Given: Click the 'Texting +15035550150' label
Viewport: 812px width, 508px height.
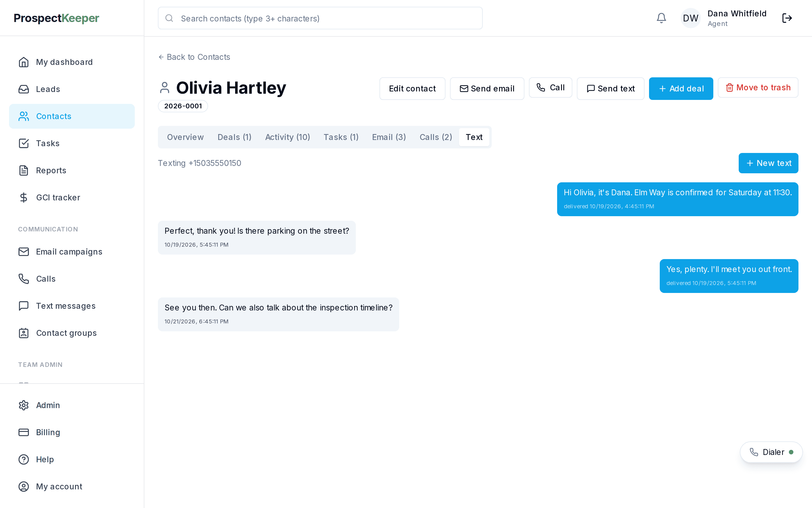Looking at the screenshot, I should [199, 163].
